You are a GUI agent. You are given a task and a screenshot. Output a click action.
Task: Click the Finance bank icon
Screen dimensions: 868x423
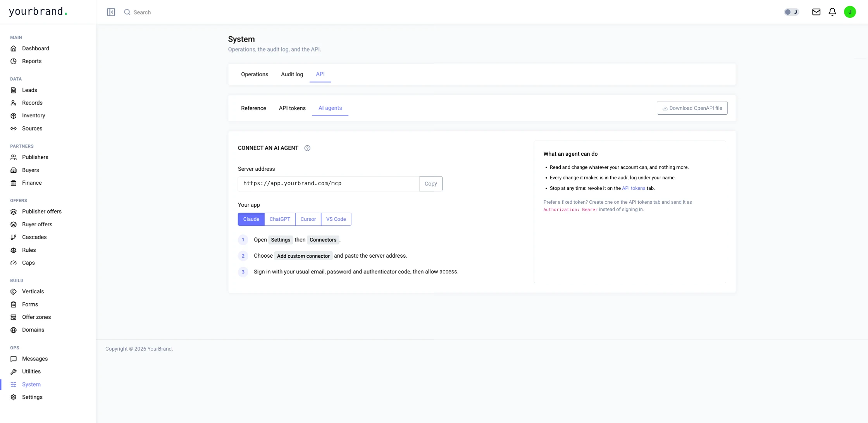point(14,183)
